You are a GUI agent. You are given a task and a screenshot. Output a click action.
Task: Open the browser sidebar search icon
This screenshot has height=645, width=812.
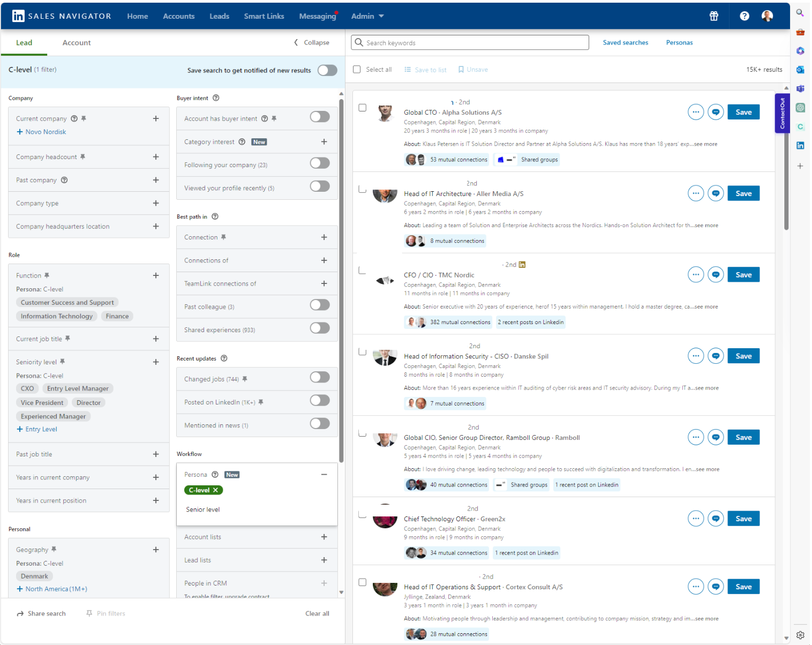pyautogui.click(x=800, y=13)
